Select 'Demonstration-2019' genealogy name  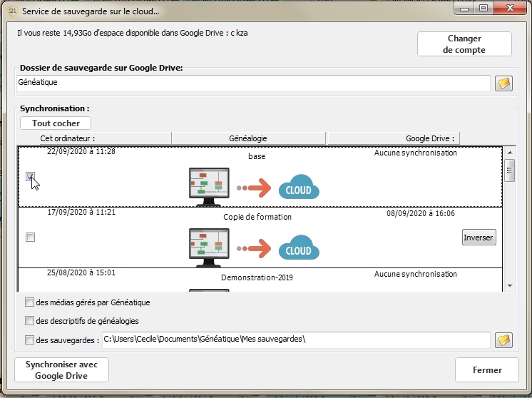[257, 277]
